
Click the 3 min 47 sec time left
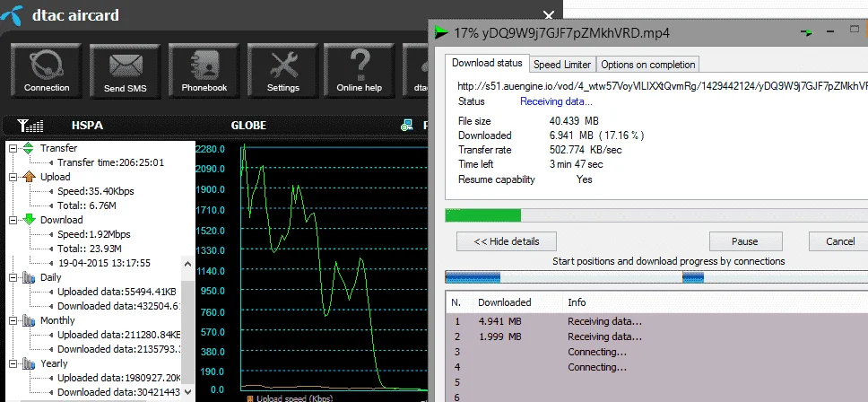click(x=576, y=164)
